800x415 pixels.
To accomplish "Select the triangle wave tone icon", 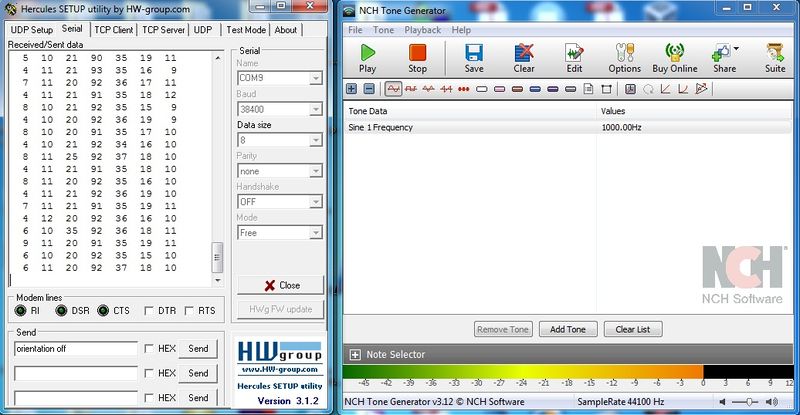I will tap(429, 89).
